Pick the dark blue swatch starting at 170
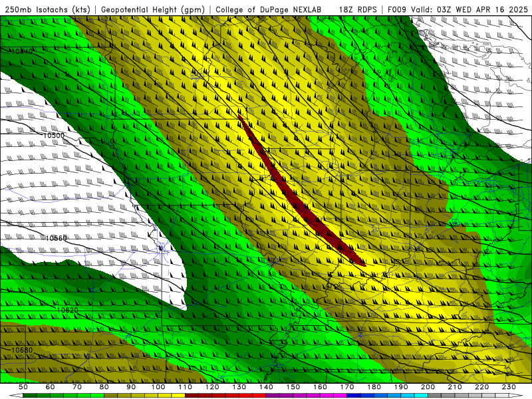Screen dimensions: 532x399 coord(354,396)
